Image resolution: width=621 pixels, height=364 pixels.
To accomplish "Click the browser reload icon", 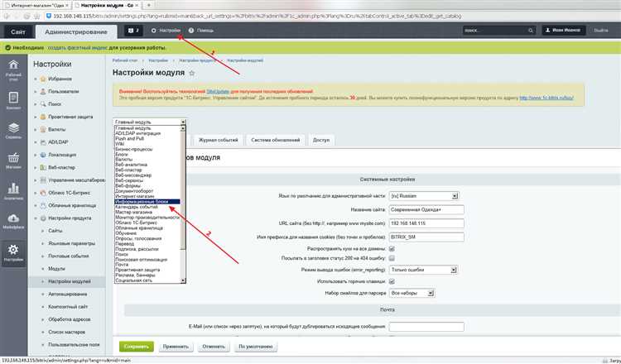I will pos(26,17).
